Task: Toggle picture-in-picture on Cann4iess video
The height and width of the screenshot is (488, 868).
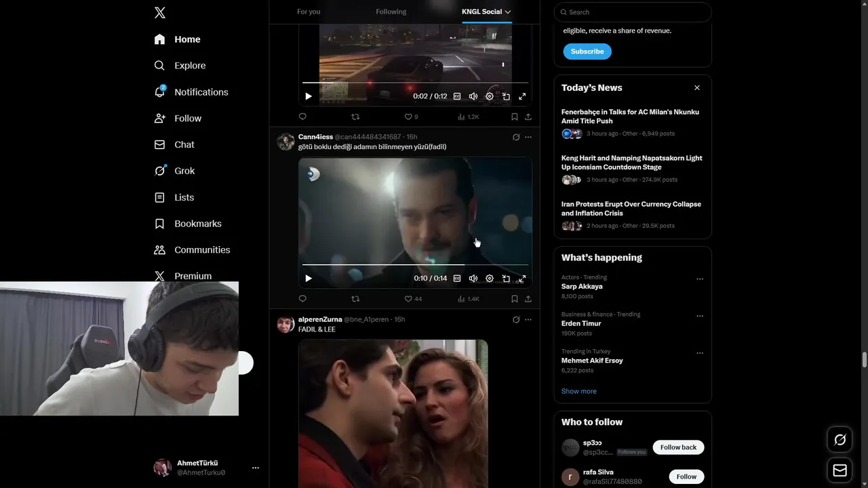Action: (x=506, y=279)
